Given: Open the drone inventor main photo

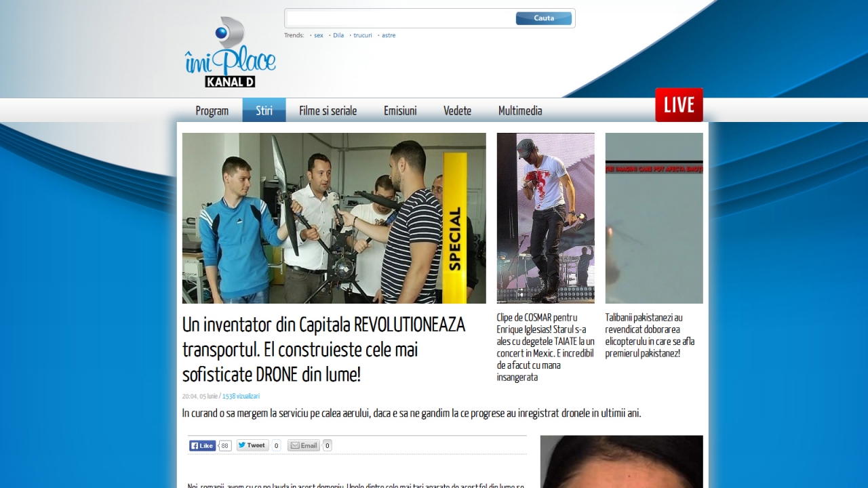Looking at the screenshot, I should click(x=334, y=218).
